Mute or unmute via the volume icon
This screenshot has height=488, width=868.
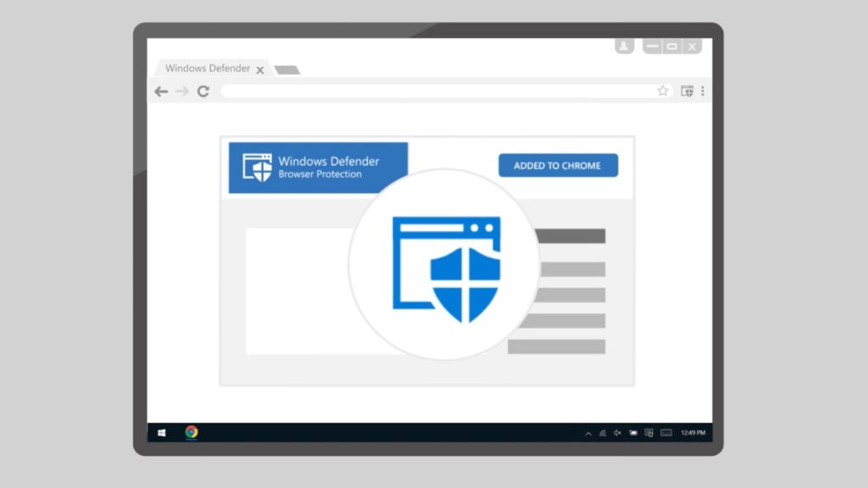tap(617, 434)
